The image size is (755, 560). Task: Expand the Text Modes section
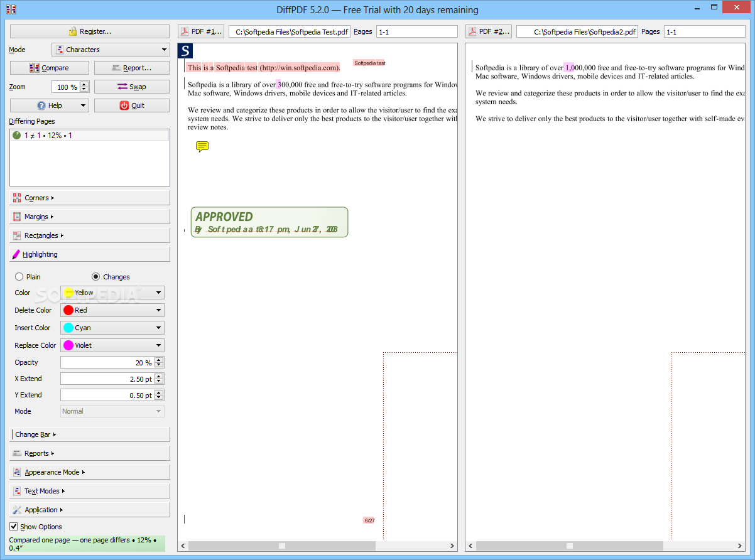click(90, 491)
